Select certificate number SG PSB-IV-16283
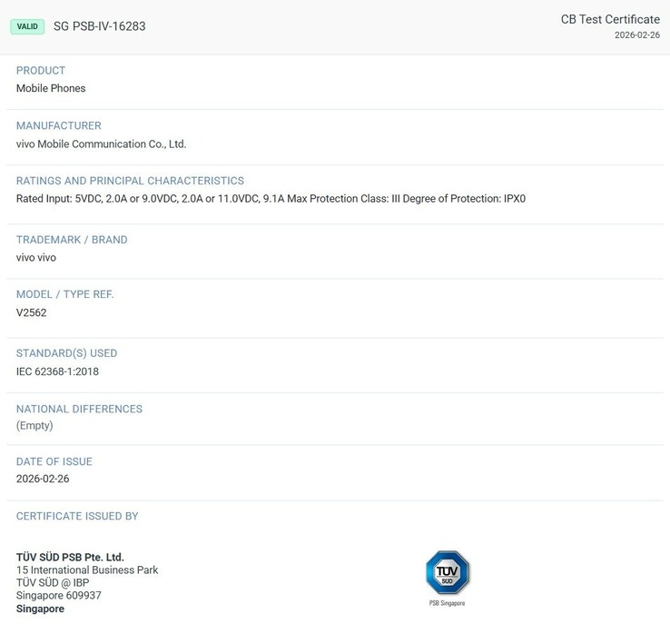 (x=99, y=26)
